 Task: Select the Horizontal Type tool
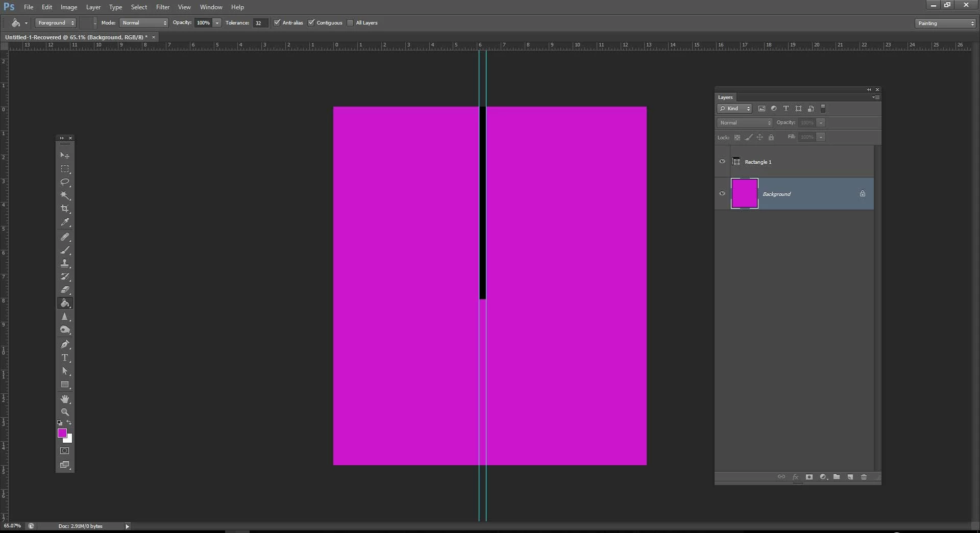pyautogui.click(x=65, y=358)
